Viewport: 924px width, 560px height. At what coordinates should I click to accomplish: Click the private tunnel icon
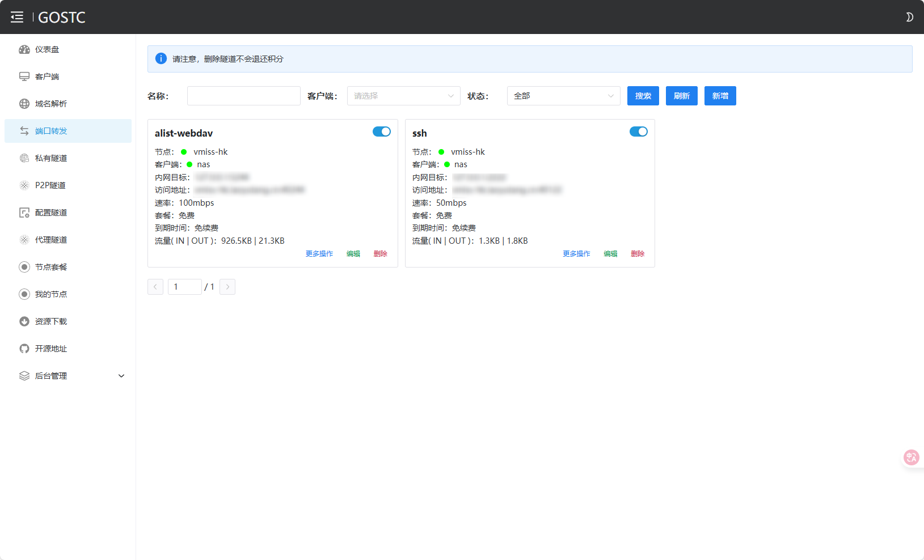(24, 158)
